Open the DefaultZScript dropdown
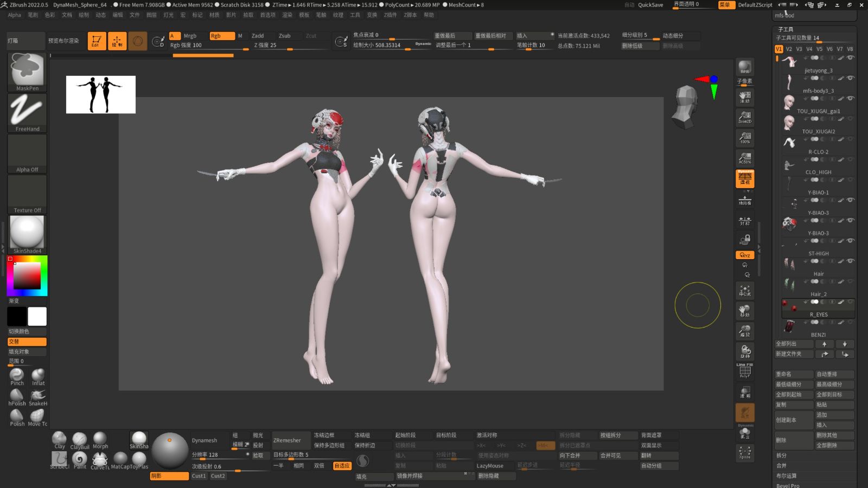The image size is (868, 488). pos(755,4)
